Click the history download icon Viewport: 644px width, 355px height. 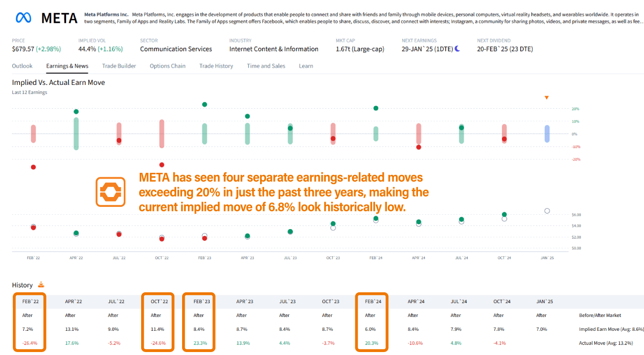[x=41, y=284]
